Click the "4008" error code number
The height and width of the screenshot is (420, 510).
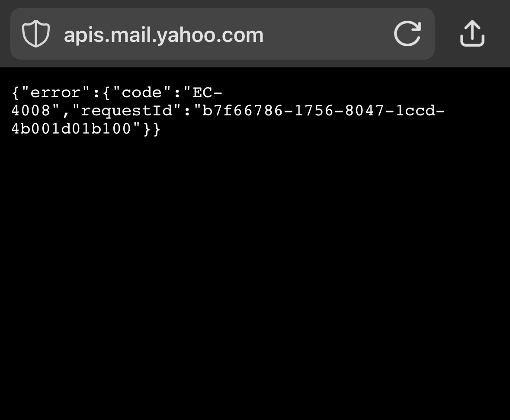coord(31,111)
